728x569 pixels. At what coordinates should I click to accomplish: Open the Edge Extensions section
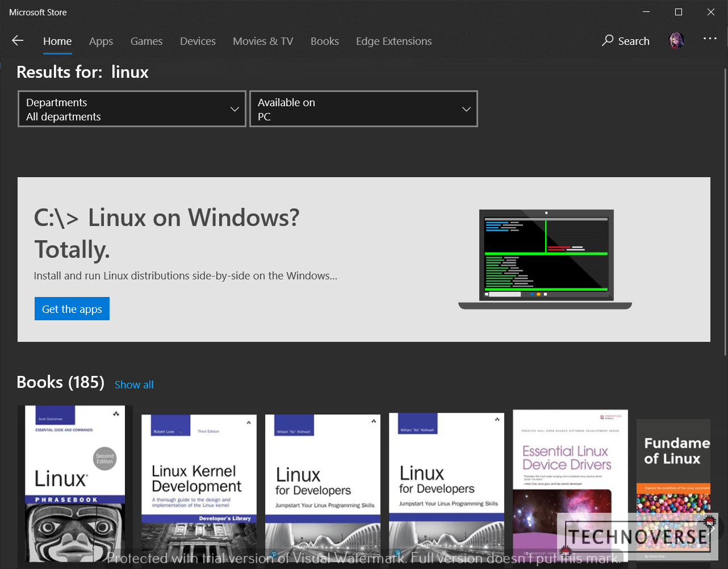click(x=394, y=41)
